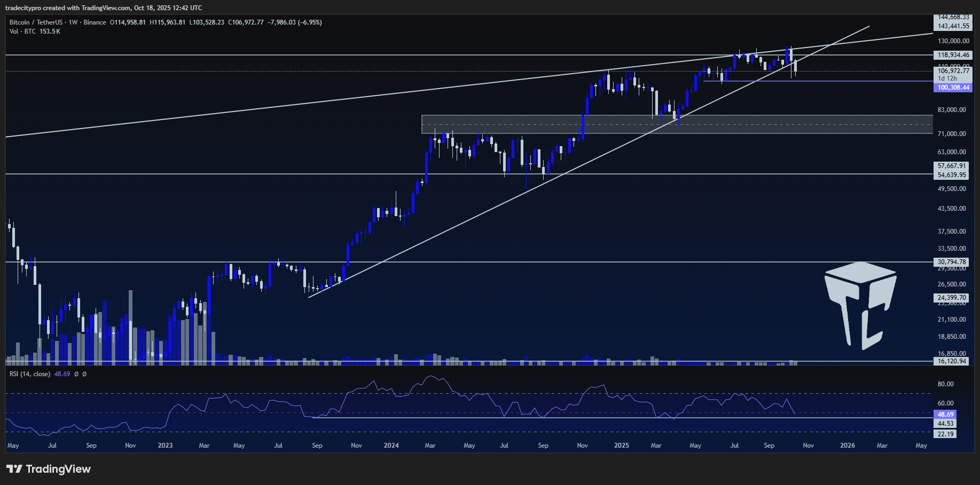The image size is (980, 485).
Task: Click the 'Bitcoin / TetherUS · 1W · Binance' legend title
Action: (x=58, y=22)
